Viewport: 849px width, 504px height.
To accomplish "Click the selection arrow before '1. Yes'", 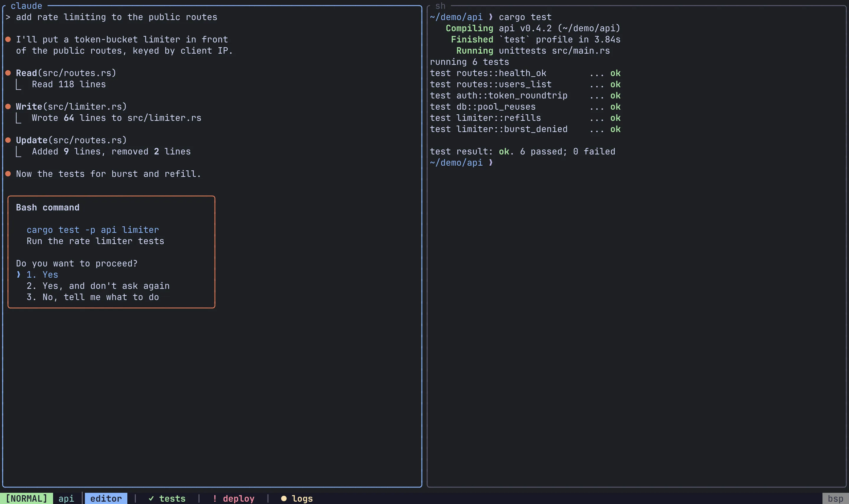I will click(19, 274).
